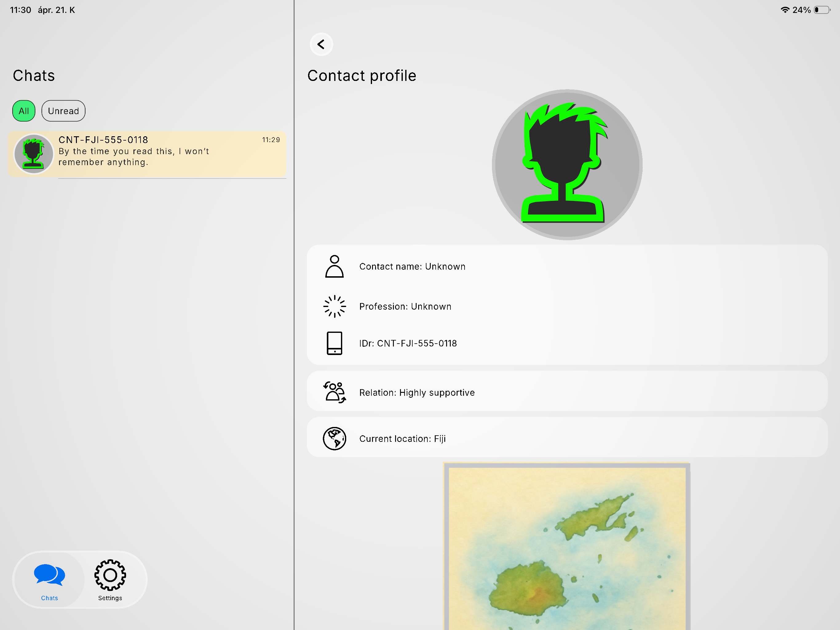The image size is (840, 630).
Task: Select the Chats speech bubble icon
Action: click(49, 575)
